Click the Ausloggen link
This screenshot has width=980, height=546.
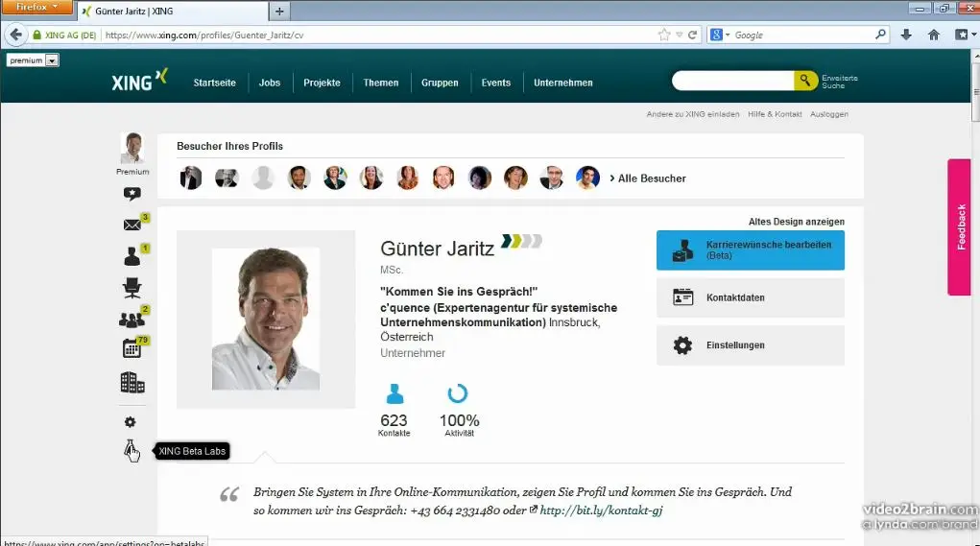click(x=828, y=114)
